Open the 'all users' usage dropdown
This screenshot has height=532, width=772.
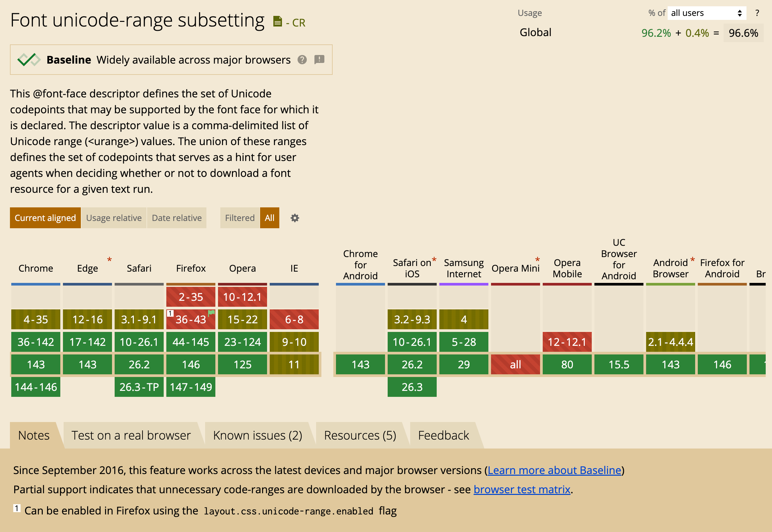pos(707,13)
